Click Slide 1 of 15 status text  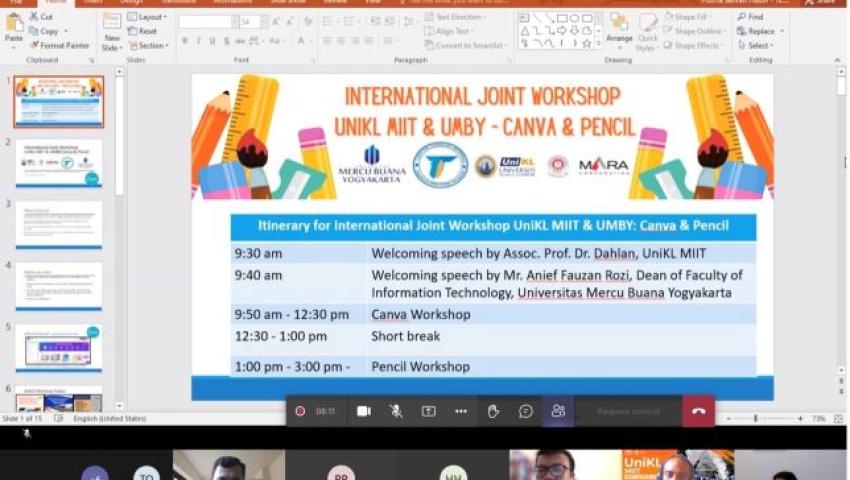[22, 419]
